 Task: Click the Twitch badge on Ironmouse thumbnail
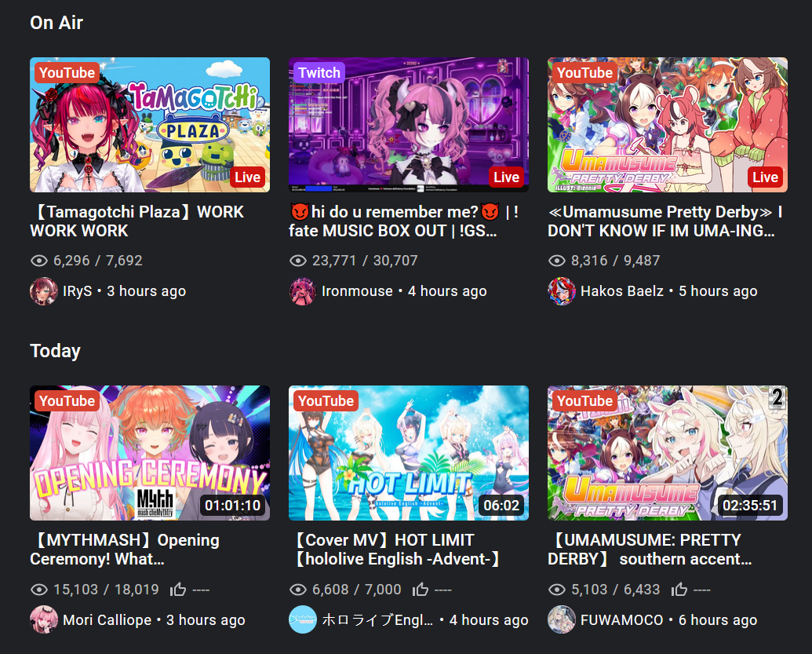[319, 72]
